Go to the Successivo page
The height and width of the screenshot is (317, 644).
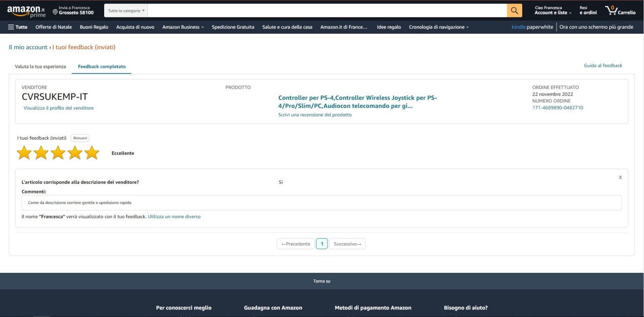(x=347, y=244)
